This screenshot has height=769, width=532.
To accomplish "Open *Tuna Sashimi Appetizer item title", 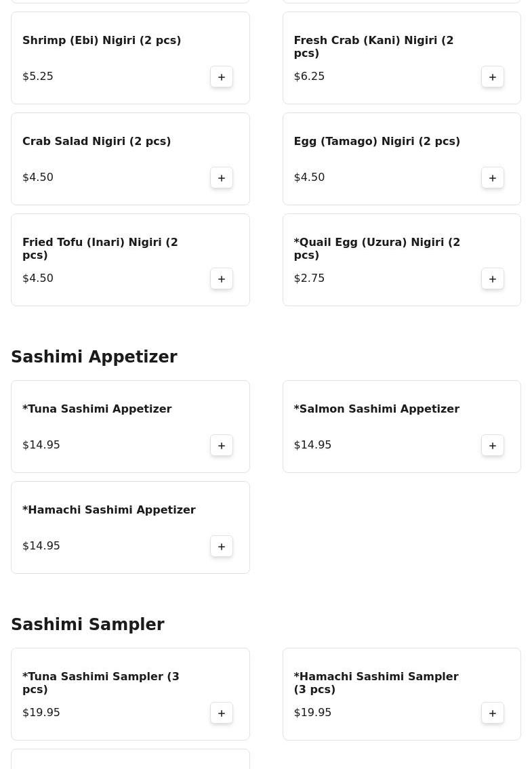I will pos(97,409).
